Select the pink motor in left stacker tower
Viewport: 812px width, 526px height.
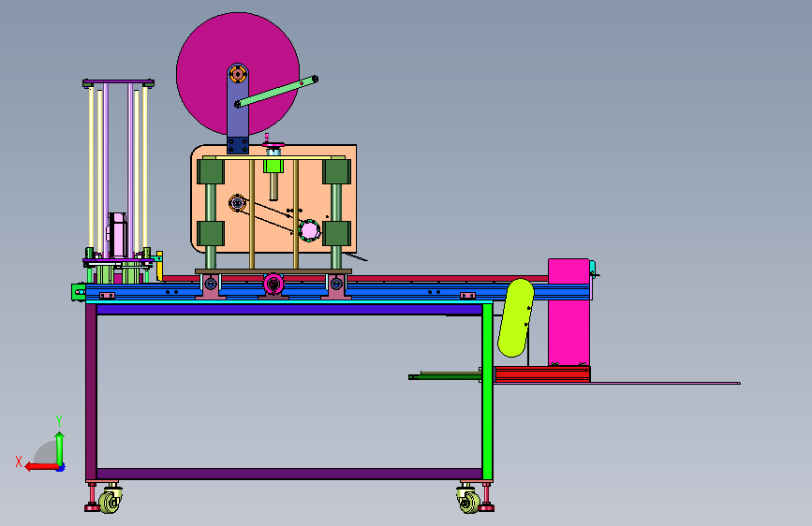point(117,236)
